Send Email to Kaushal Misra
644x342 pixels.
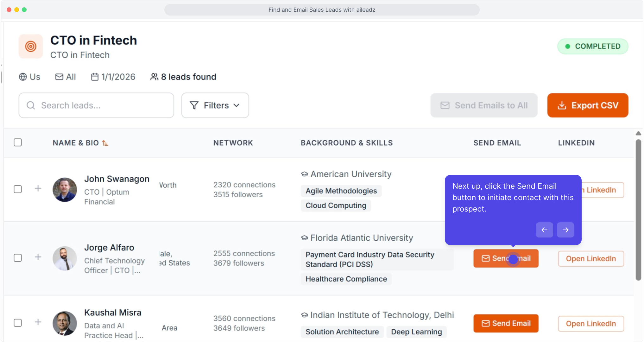click(506, 323)
